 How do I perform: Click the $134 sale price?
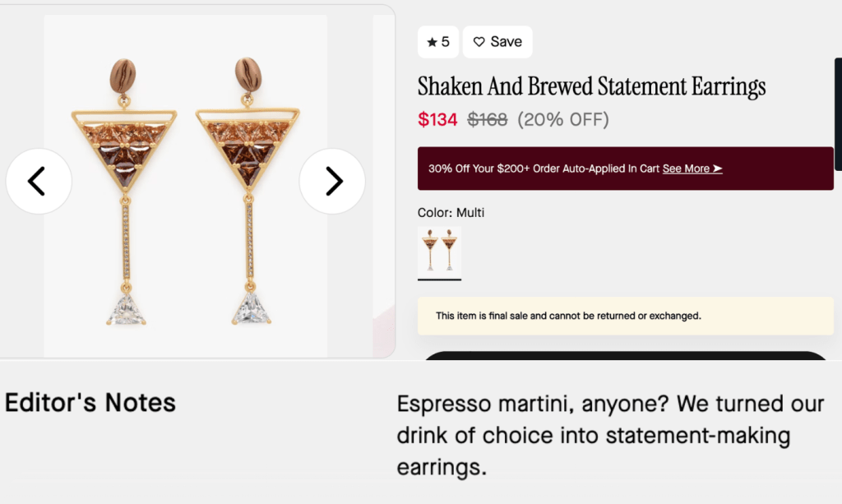(437, 120)
